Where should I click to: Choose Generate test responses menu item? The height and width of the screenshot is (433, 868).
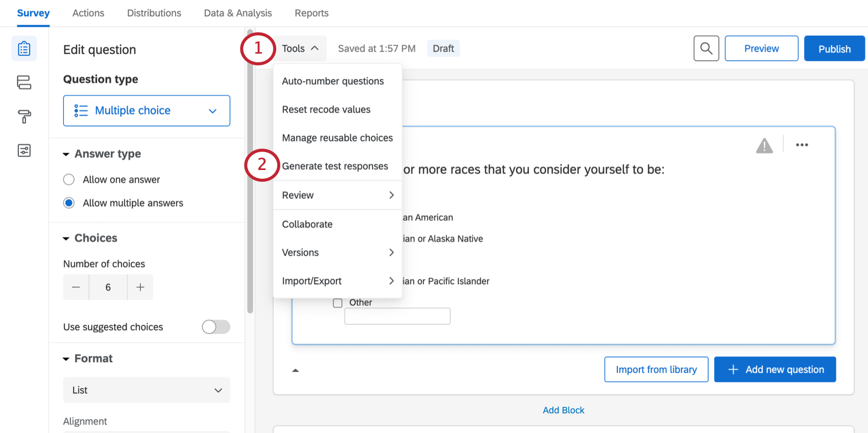pyautogui.click(x=334, y=166)
